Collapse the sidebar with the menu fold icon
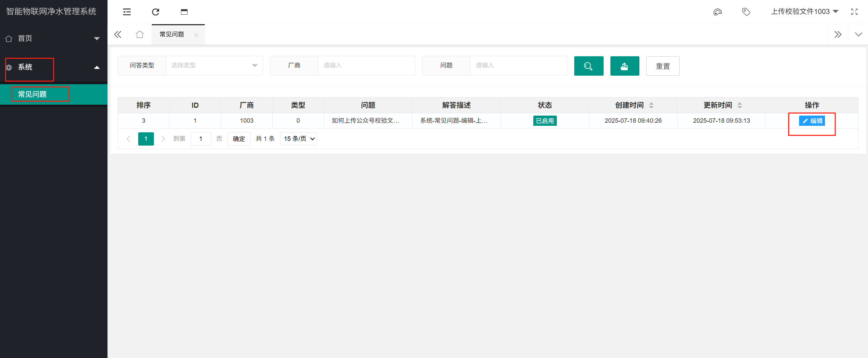Screen dimensions: 868x358 [x=127, y=12]
